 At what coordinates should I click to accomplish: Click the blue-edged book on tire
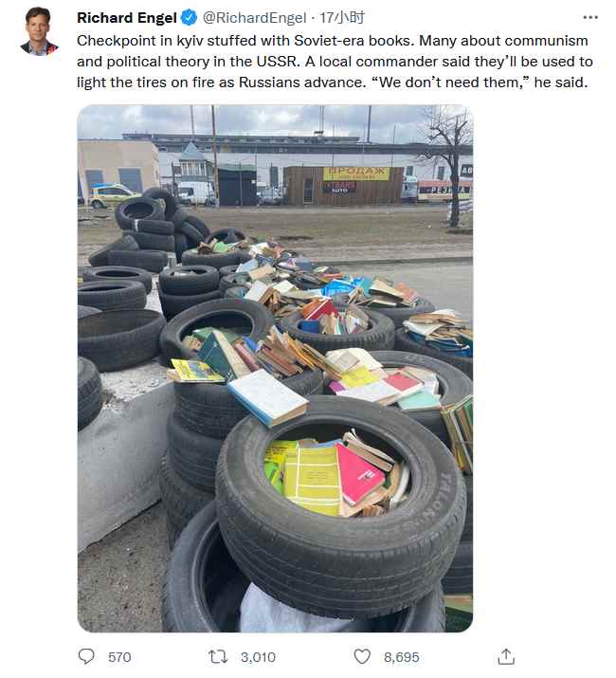(x=268, y=397)
